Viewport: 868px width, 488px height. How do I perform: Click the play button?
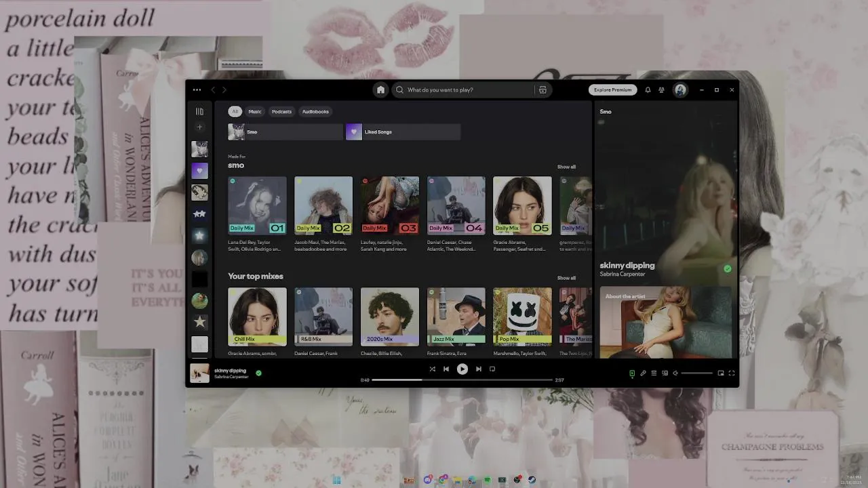pyautogui.click(x=462, y=369)
